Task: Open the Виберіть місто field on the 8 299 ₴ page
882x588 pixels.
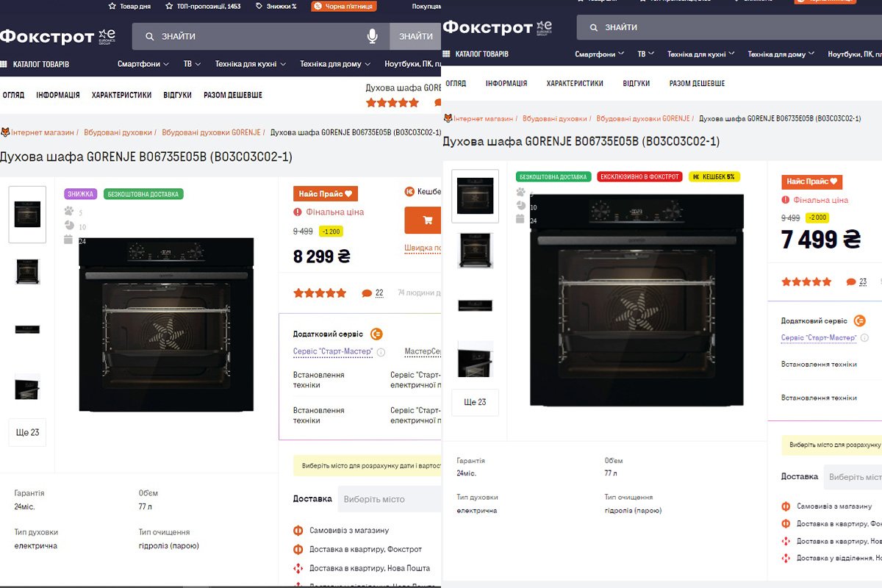Action: [x=390, y=499]
